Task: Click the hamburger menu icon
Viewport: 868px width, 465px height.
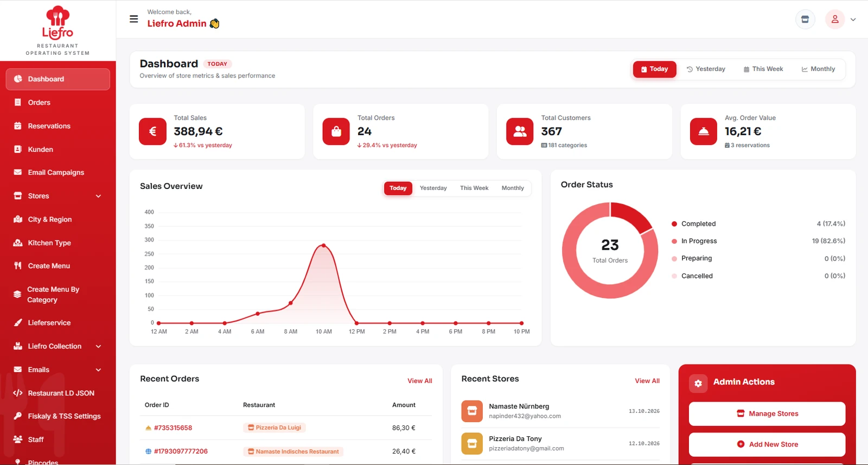Action: pos(133,19)
